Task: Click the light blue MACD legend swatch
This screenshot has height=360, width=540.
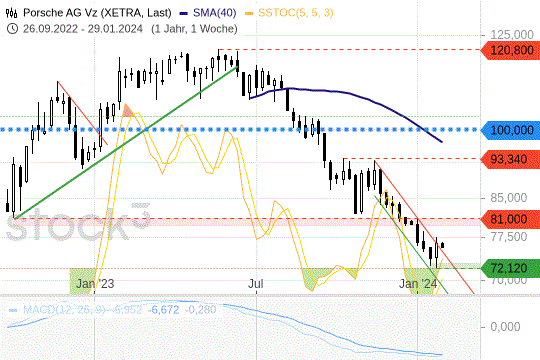Action: pyautogui.click(x=13, y=310)
